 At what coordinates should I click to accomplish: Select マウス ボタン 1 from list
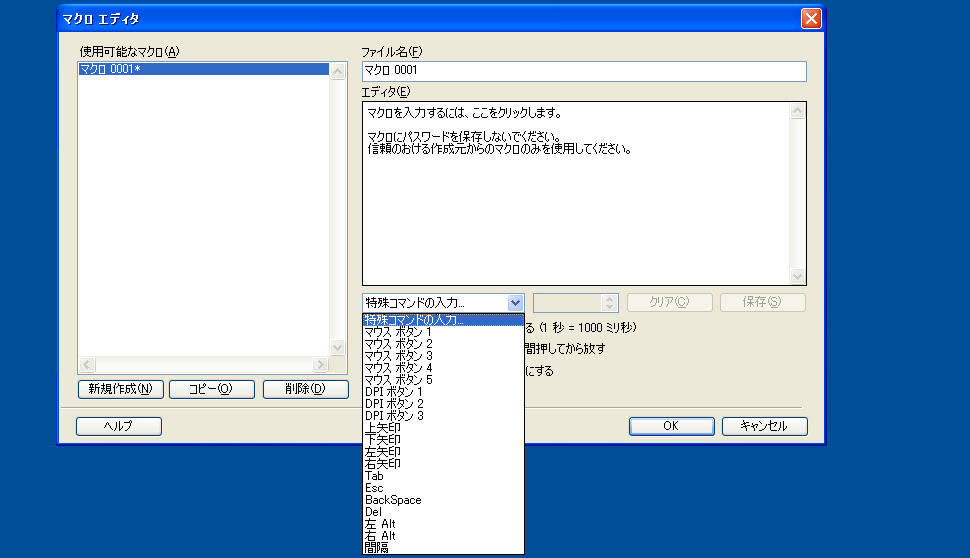pos(398,332)
